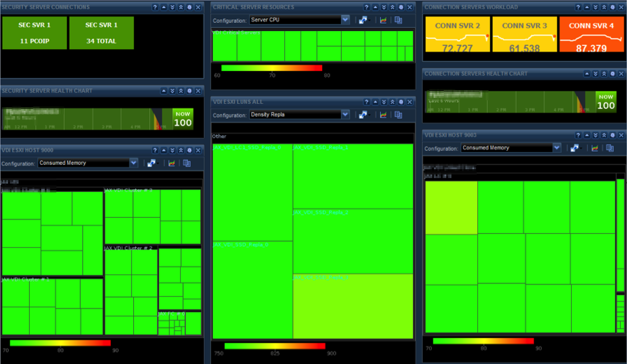Screen dimensions: 627x364
Task: Click the show details icon in VDI ESXi Host 9003
Action: [x=610, y=148]
